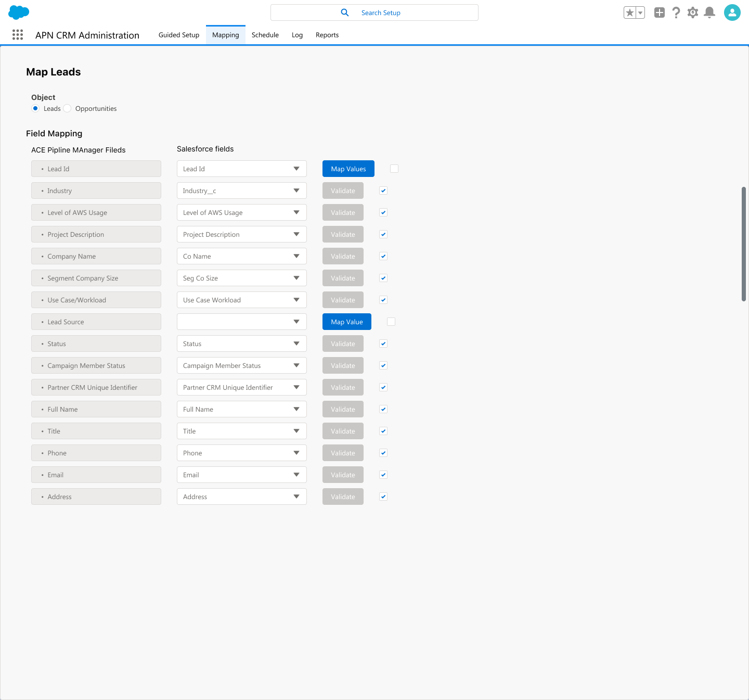Open Setup gear icon
749x700 pixels.
click(x=693, y=12)
